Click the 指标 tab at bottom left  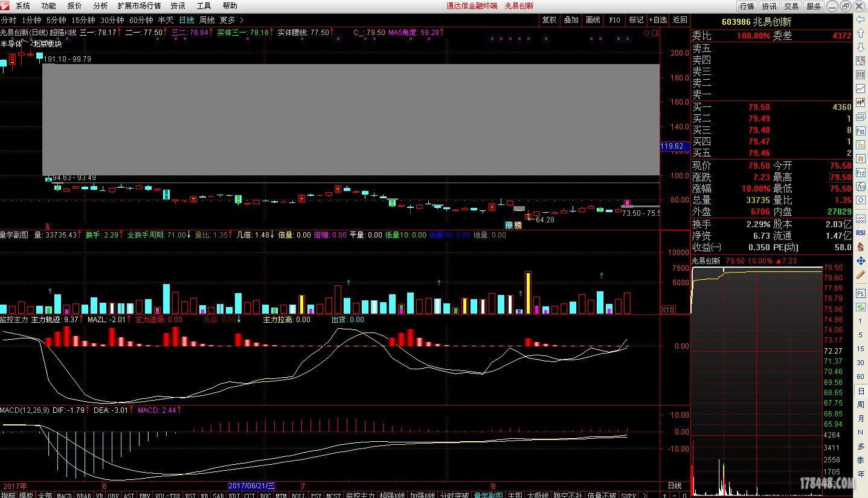[x=8, y=495]
